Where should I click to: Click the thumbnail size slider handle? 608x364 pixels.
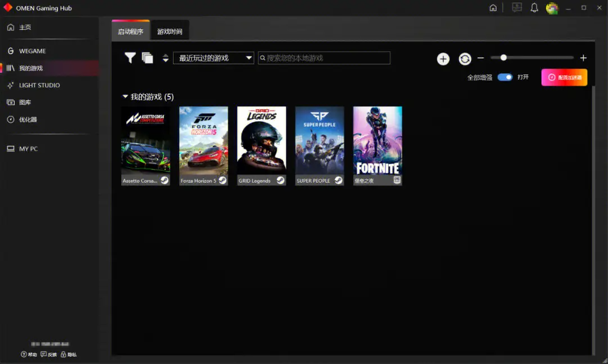tap(504, 57)
